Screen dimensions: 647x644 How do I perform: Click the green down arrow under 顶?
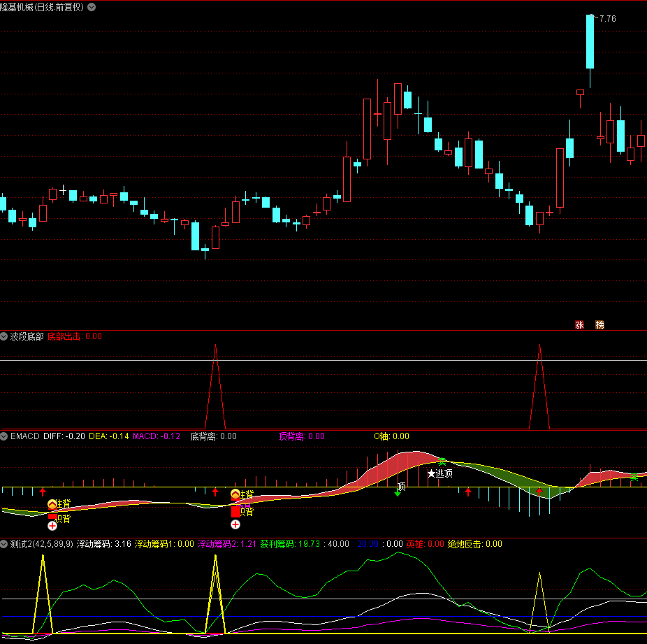click(398, 493)
